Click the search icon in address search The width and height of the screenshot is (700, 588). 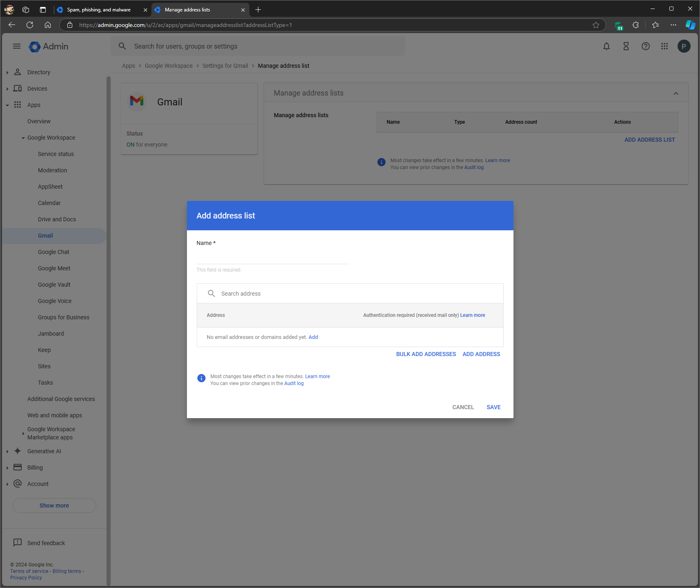point(211,293)
